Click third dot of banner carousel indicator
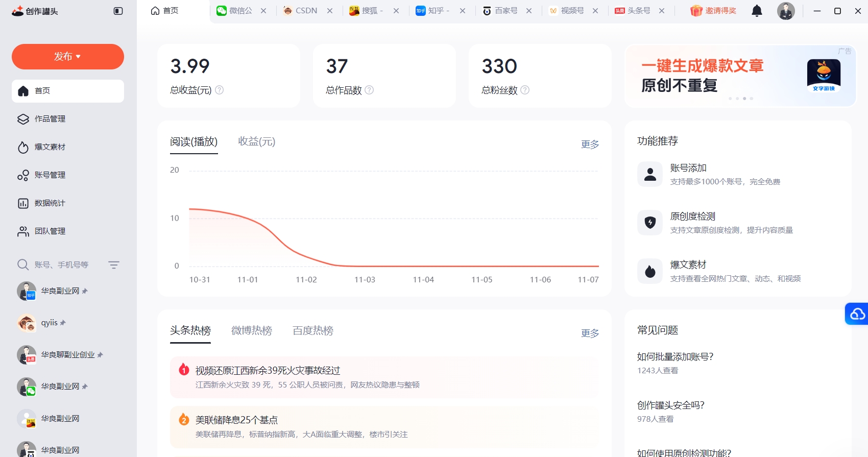 point(744,98)
